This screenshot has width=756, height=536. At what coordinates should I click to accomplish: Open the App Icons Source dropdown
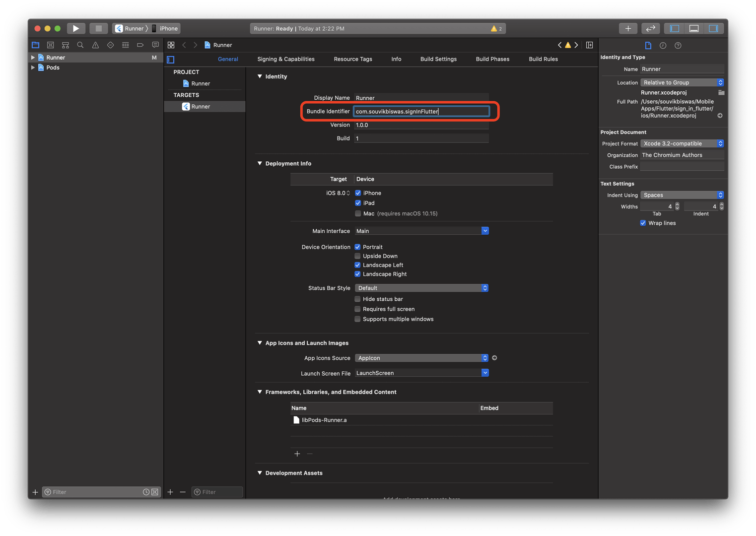tap(421, 358)
